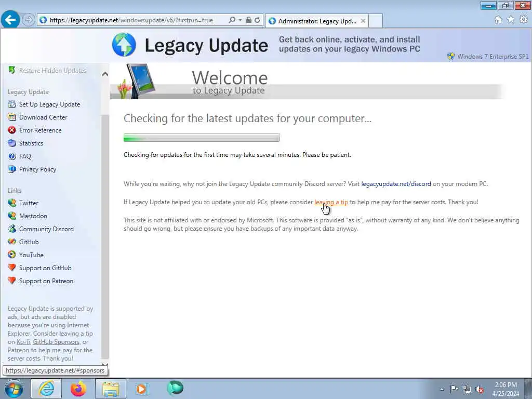Click the YouTube play icon
532x399 pixels.
coord(12,255)
